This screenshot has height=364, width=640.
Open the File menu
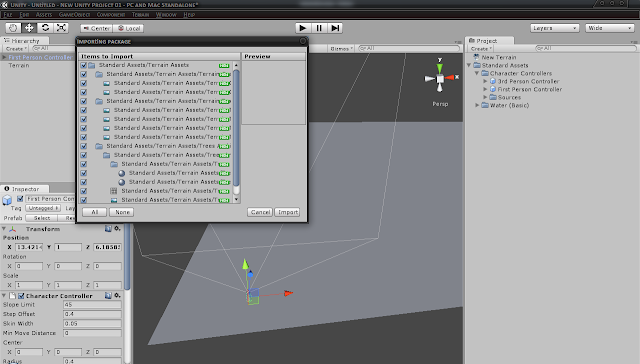click(x=8, y=15)
